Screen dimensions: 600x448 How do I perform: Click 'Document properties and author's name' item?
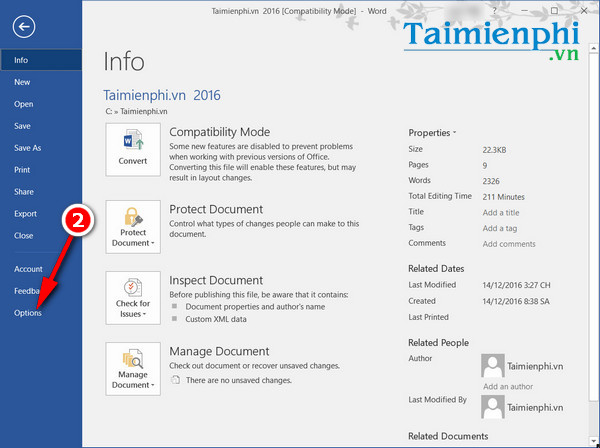pyautogui.click(x=255, y=307)
